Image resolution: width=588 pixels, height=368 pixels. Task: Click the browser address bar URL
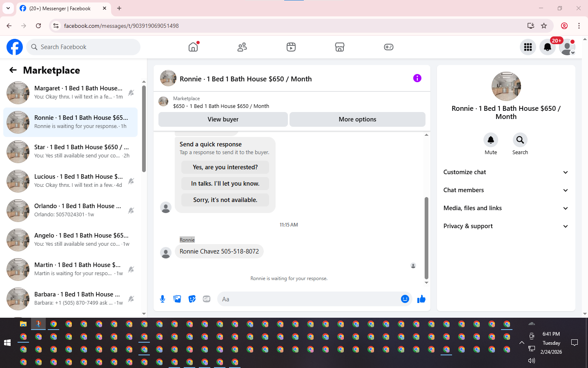coord(121,26)
